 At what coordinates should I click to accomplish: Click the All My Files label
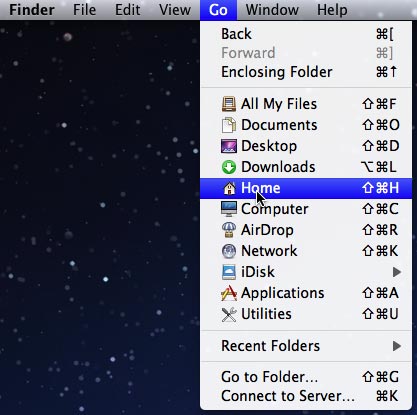(279, 104)
